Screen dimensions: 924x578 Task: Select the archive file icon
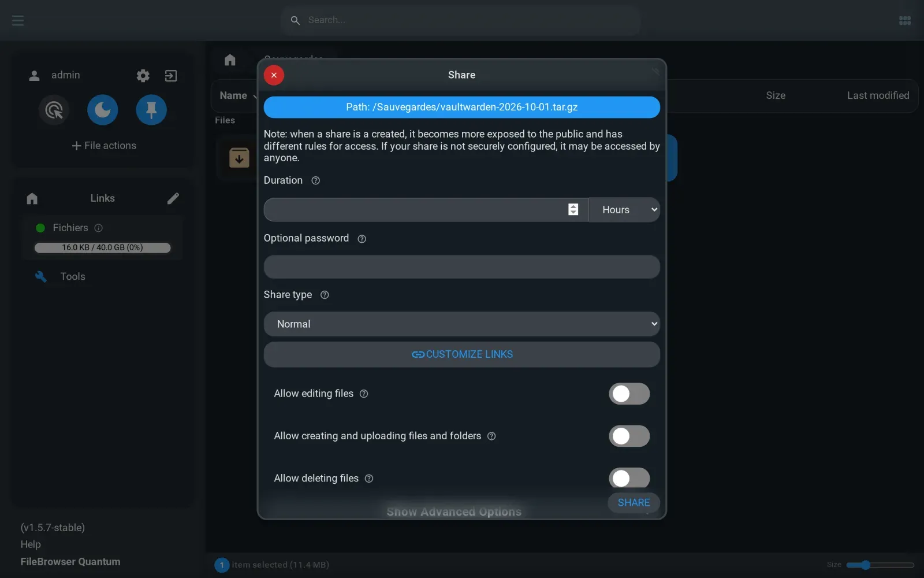tap(239, 157)
